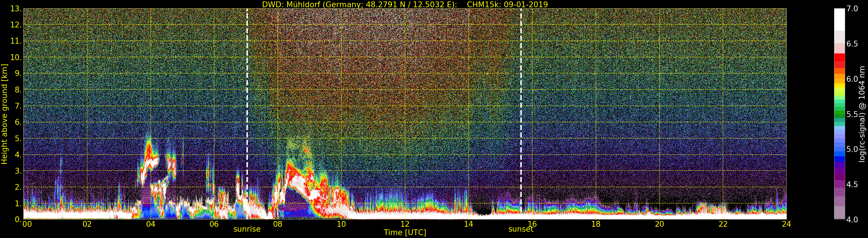The image size is (868, 238).
Task: Click the "14" time axis tick label
Action: [x=468, y=224]
